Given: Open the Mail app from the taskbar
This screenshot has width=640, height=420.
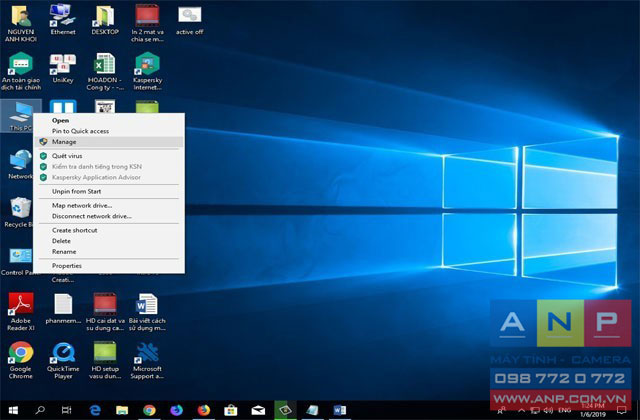Looking at the screenshot, I should [x=258, y=410].
